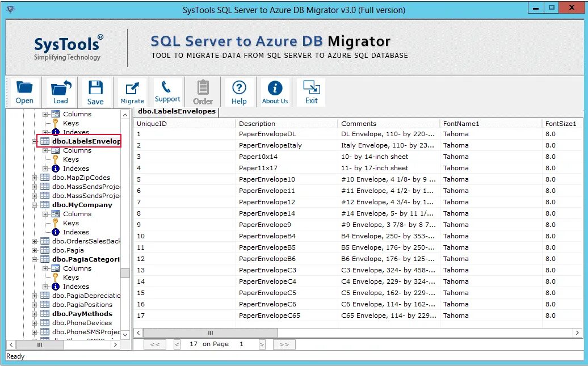Screen dimensions: 588x366
Task: Click the Comments column header
Action: point(388,124)
